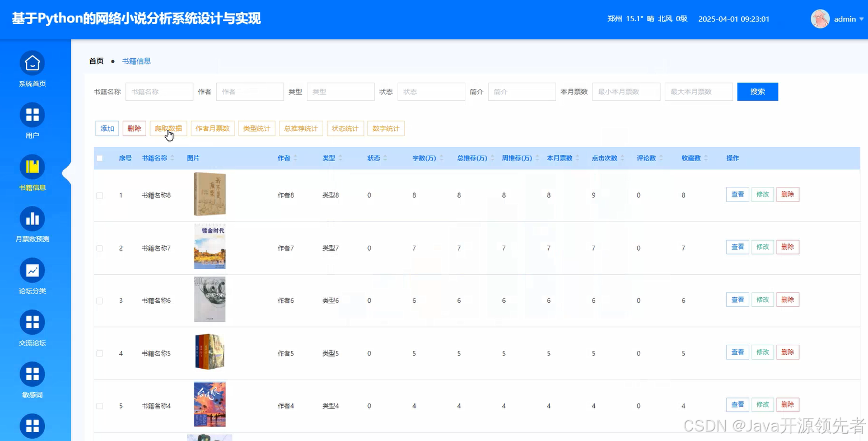Toggle the select-all checkbox in table header

tap(100, 158)
